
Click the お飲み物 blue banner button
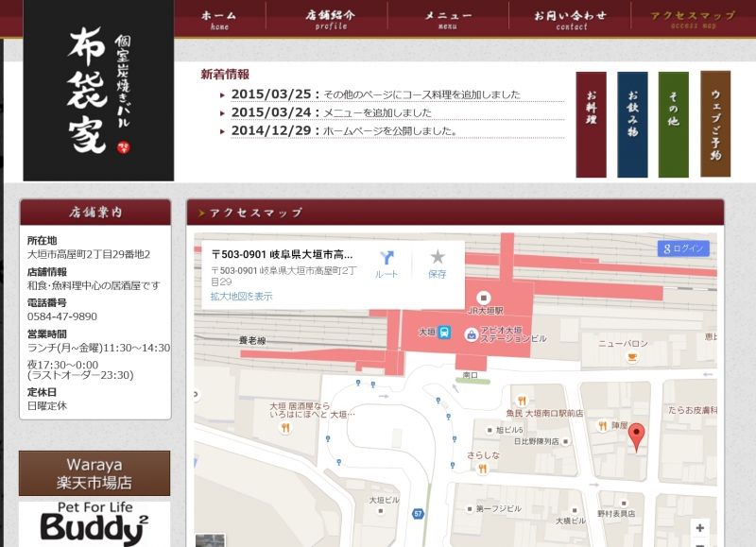click(632, 124)
